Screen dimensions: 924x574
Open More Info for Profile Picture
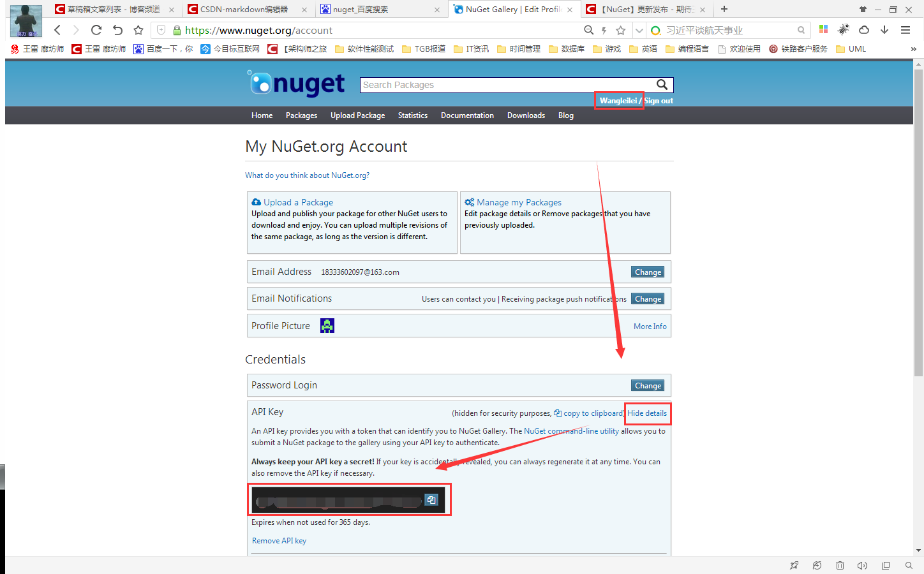[650, 327]
